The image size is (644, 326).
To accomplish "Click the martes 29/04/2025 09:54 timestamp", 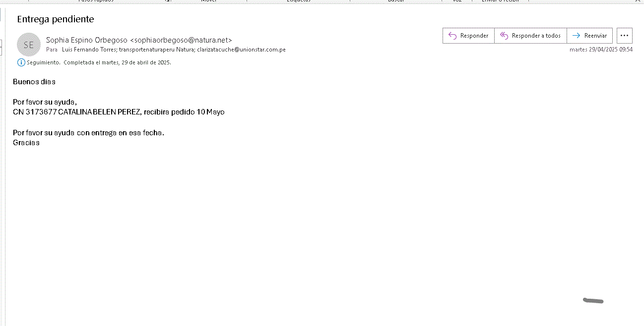I will tap(601, 50).
